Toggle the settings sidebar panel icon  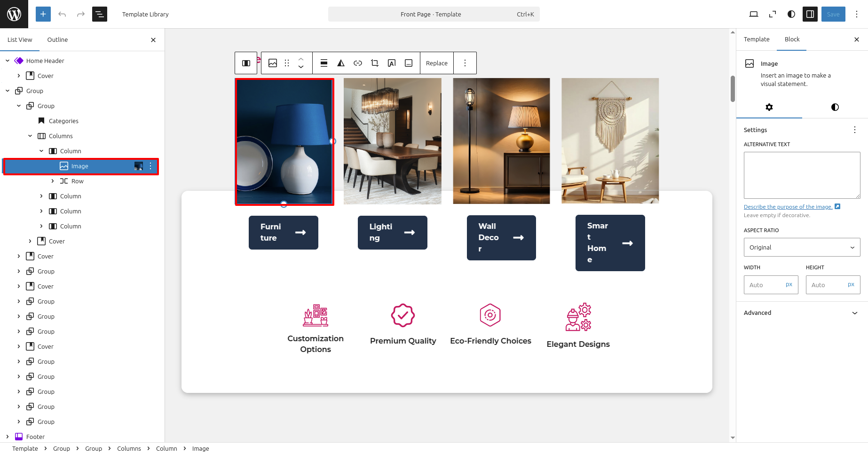[x=810, y=14]
